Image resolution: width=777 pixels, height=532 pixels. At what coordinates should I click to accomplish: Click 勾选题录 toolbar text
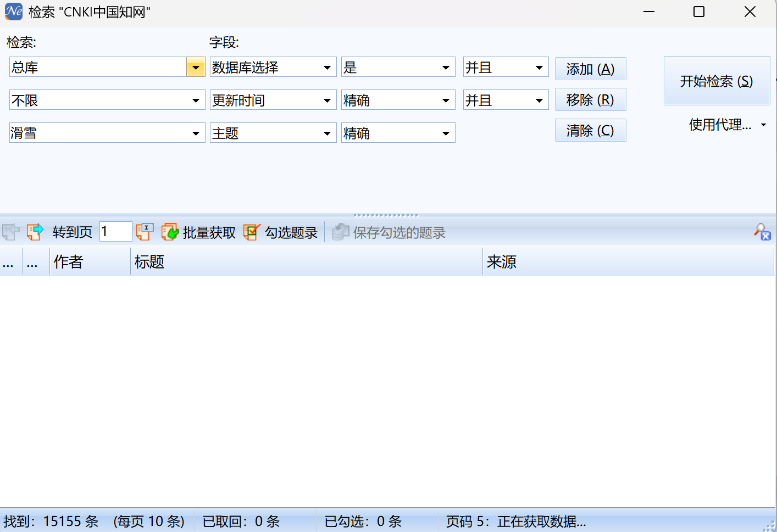291,232
